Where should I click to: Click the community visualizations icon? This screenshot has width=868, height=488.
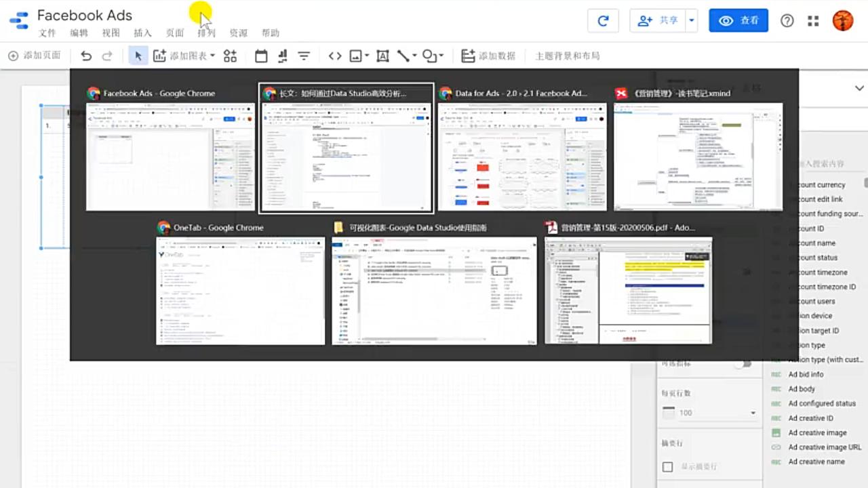pos(231,56)
